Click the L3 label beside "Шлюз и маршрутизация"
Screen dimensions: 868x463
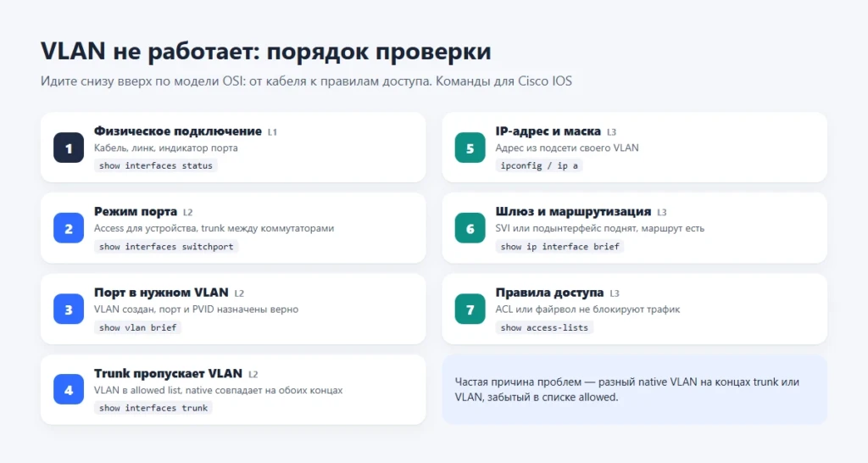(x=661, y=213)
